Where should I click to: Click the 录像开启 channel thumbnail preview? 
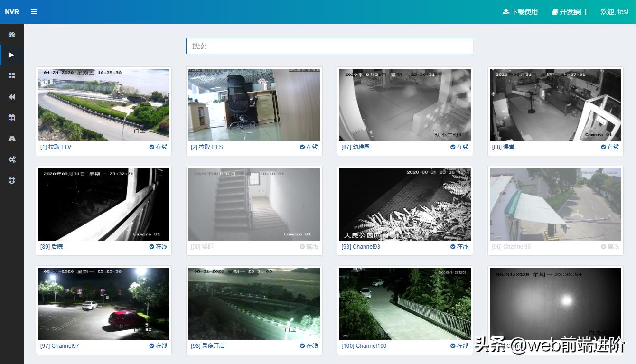click(x=254, y=303)
